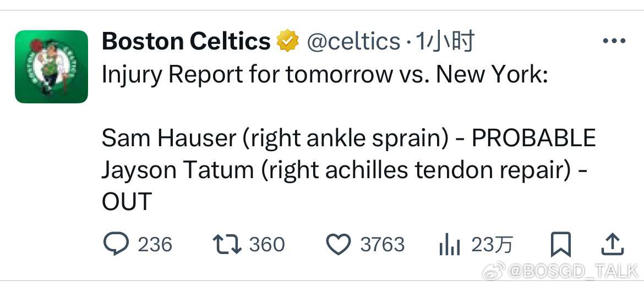Bookmark the Celtics injury report tweet
This screenshot has height=287, width=644.
coord(561,244)
